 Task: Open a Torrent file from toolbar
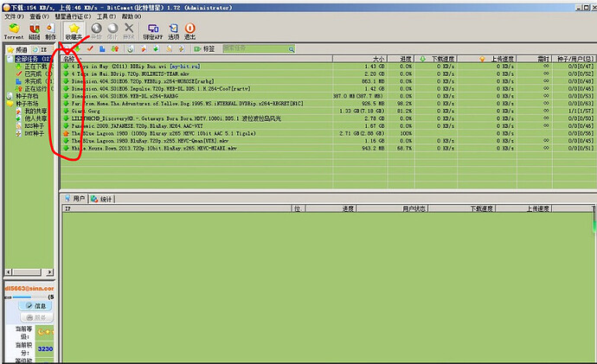pos(14,31)
